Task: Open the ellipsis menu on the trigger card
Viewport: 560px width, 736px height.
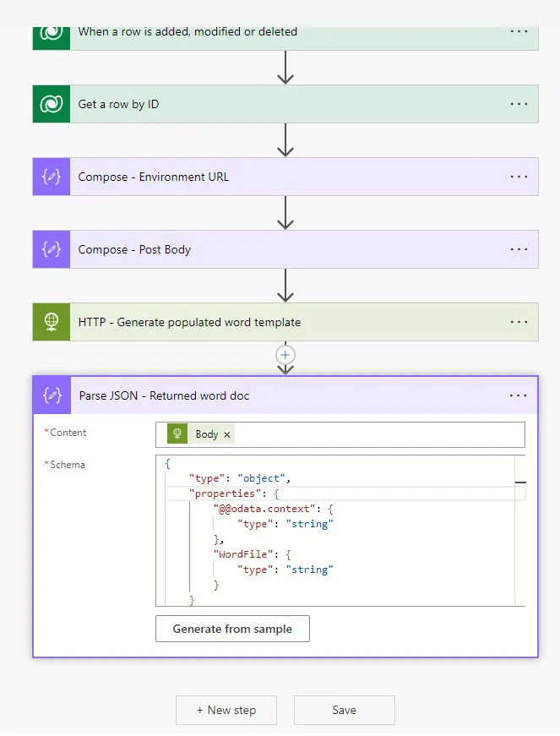Action: [519, 31]
